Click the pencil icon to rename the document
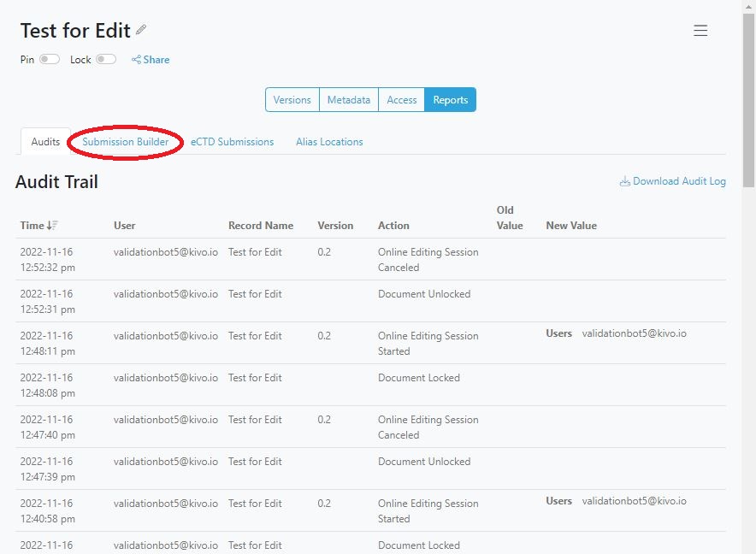Image resolution: width=756 pixels, height=554 pixels. (x=142, y=28)
